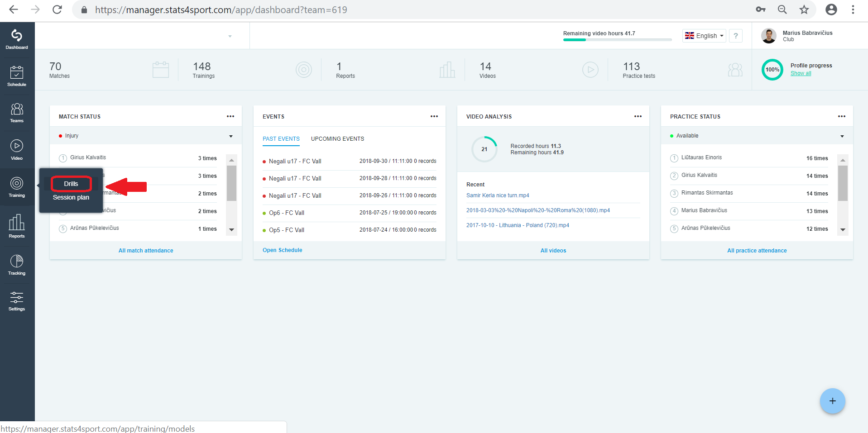Reload the page in the browser

[57, 10]
